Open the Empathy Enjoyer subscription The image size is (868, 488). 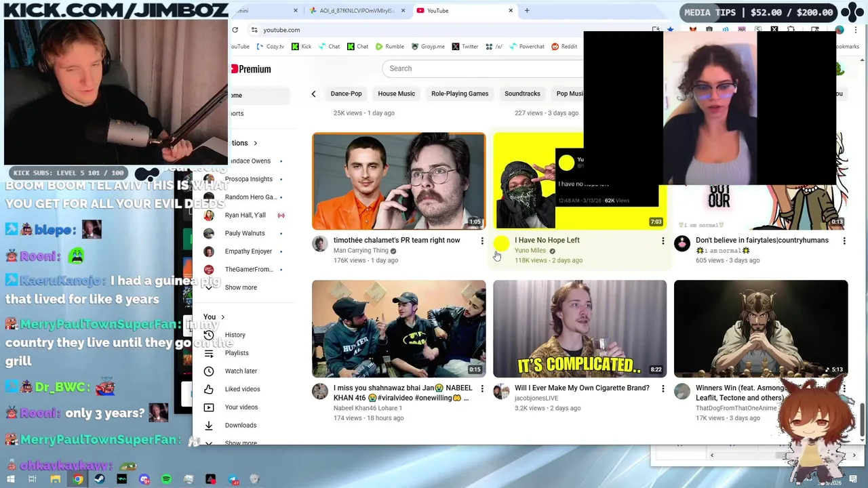coord(245,251)
